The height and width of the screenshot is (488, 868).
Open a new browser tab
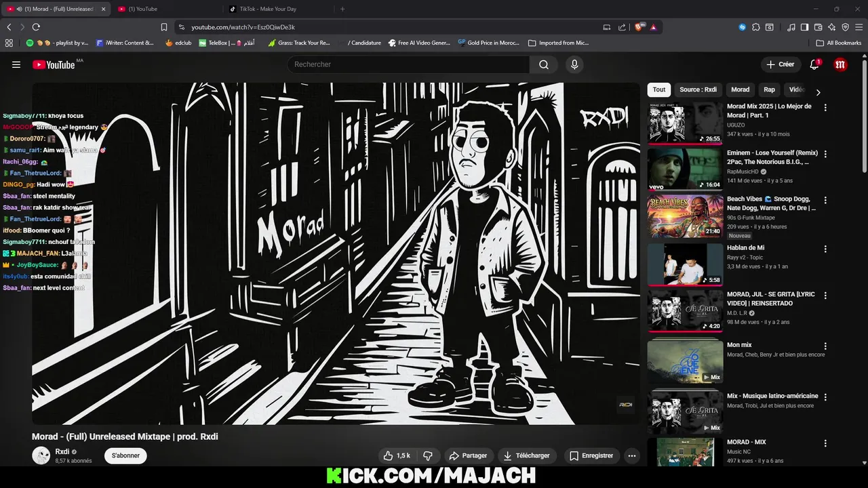[x=342, y=9]
